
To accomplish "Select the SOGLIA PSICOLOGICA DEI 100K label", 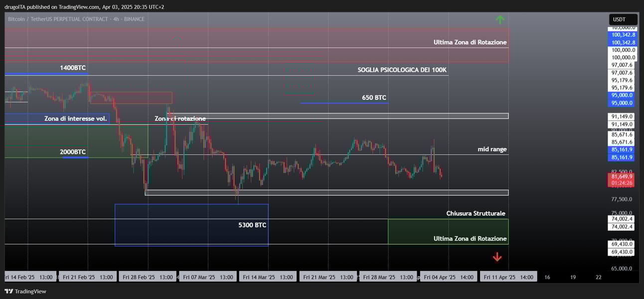I will pos(402,70).
